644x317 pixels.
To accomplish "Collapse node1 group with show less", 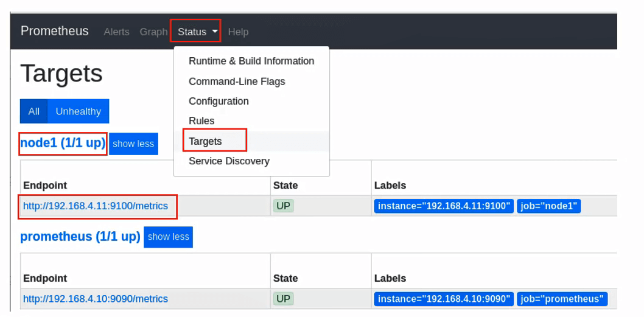I will (x=133, y=144).
